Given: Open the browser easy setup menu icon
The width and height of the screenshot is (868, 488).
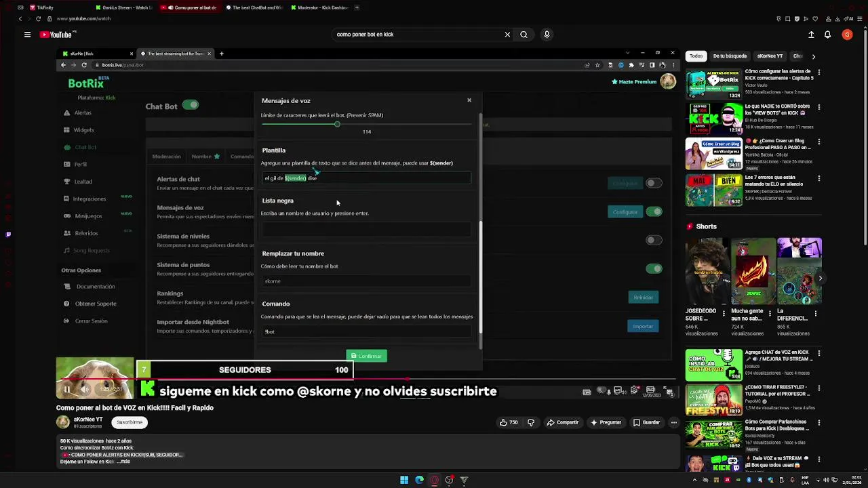Looking at the screenshot, I should tap(861, 19).
